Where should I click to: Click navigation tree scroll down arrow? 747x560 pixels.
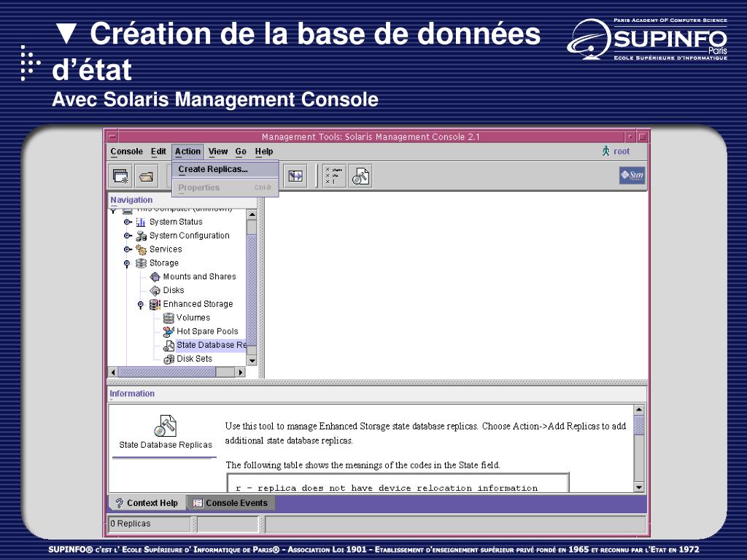252,362
